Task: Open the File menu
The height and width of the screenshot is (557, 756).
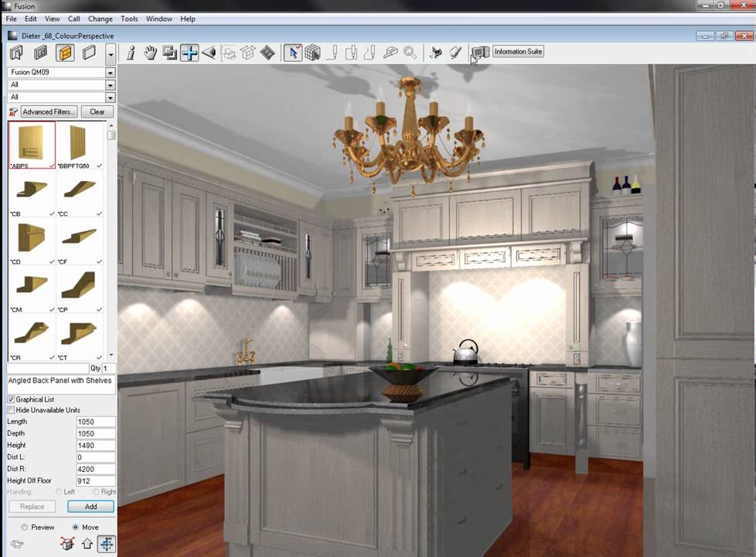Action: 11,19
